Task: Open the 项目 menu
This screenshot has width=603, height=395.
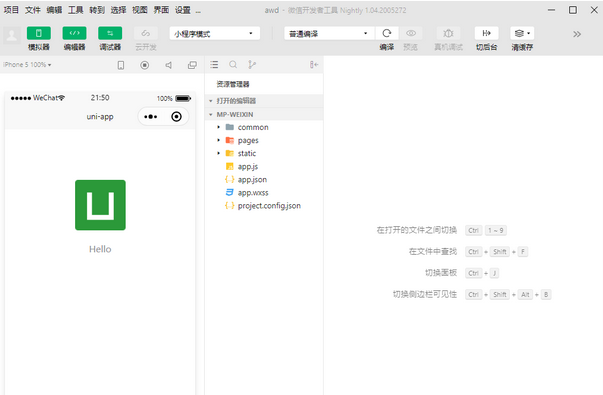Action: 11,10
